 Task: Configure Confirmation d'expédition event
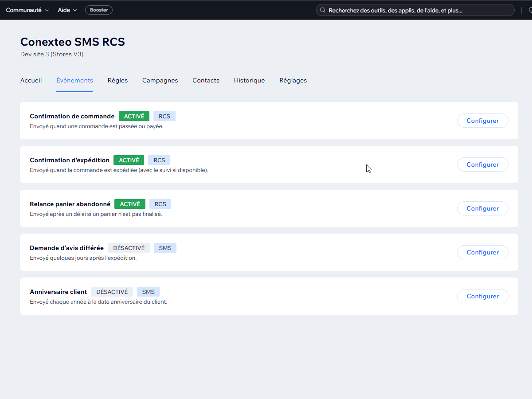(482, 164)
